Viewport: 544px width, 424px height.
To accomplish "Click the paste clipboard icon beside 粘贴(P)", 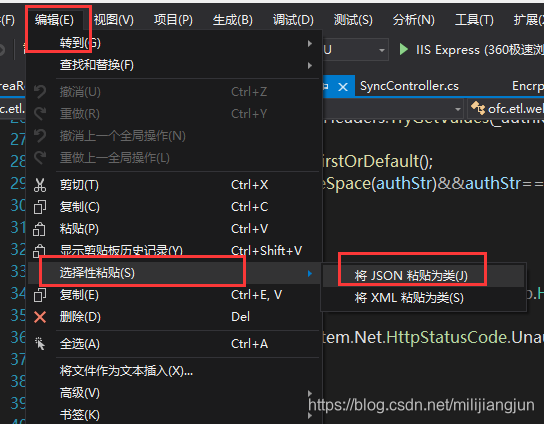I will pyautogui.click(x=39, y=229).
